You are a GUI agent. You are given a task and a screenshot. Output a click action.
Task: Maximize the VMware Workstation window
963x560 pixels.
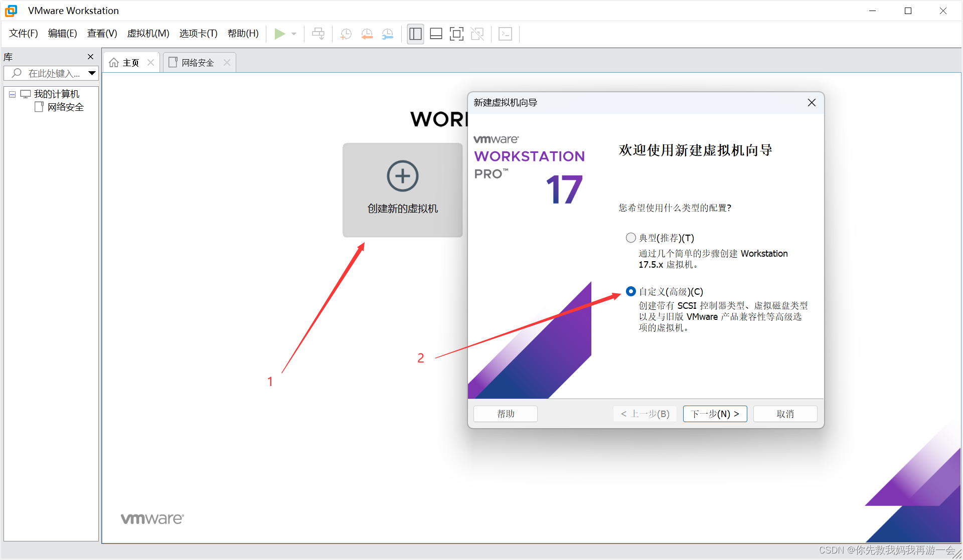tap(908, 11)
